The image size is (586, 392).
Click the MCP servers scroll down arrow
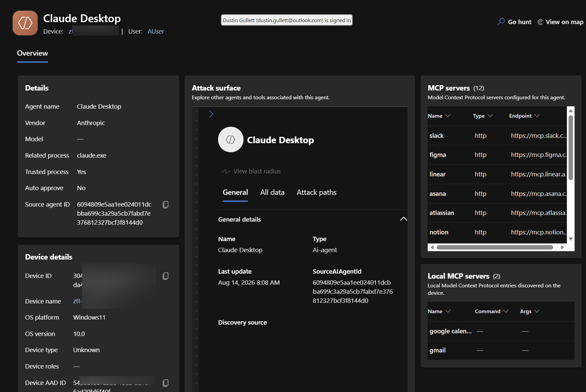[571, 239]
